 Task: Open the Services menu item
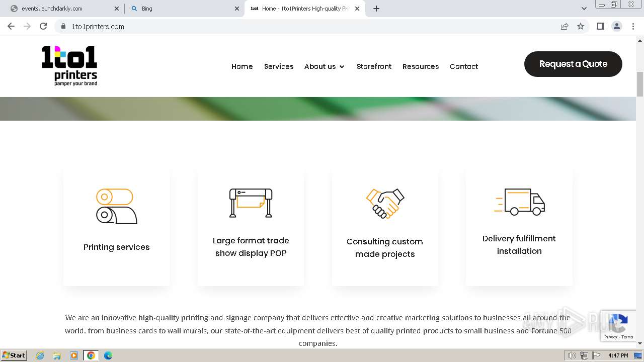click(279, 66)
